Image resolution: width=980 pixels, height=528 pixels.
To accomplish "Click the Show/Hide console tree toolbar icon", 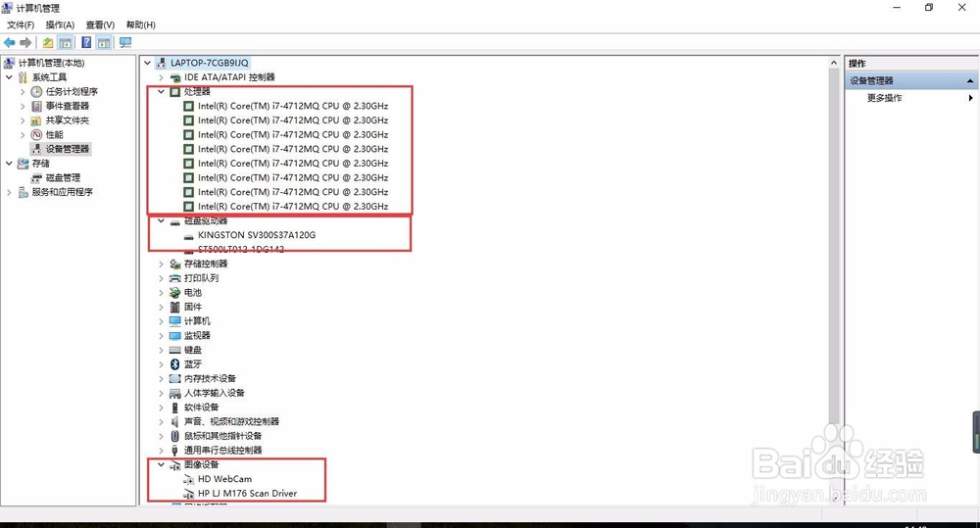I will pyautogui.click(x=65, y=42).
